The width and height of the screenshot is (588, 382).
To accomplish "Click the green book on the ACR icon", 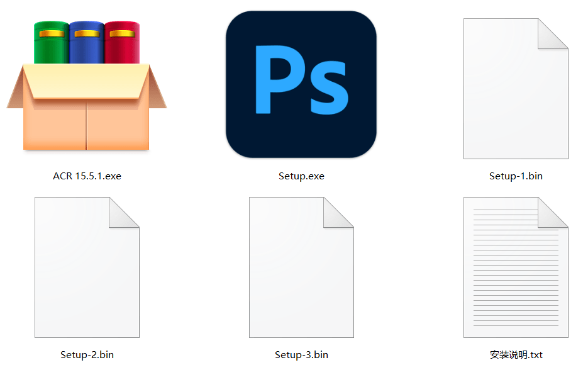I will (x=51, y=41).
